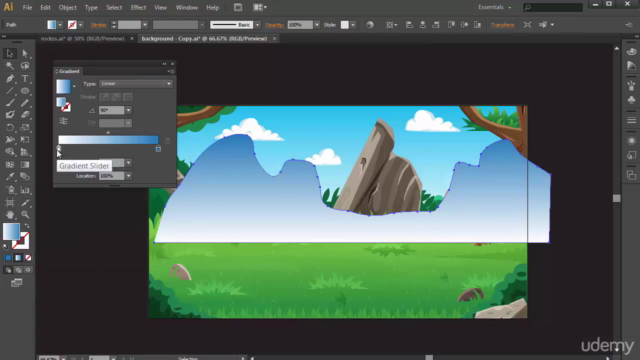Open the Opacity percentage dropdown
640x360 pixels.
tap(317, 25)
